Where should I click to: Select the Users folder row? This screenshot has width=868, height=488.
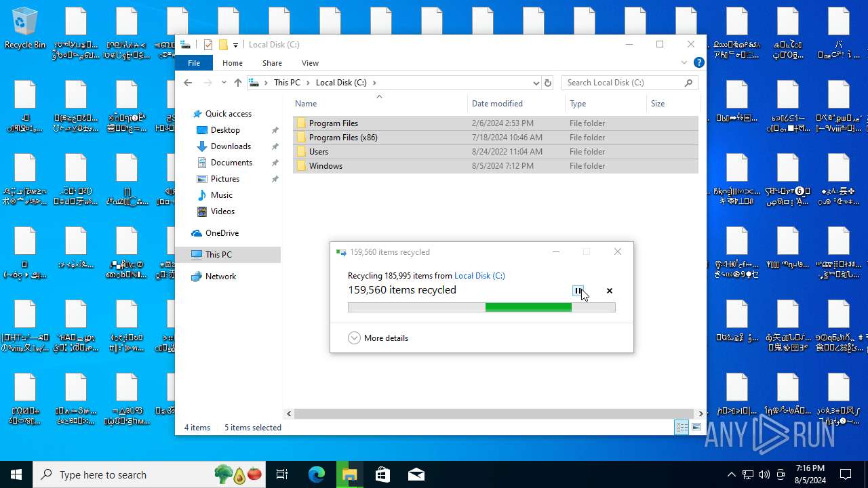click(496, 152)
